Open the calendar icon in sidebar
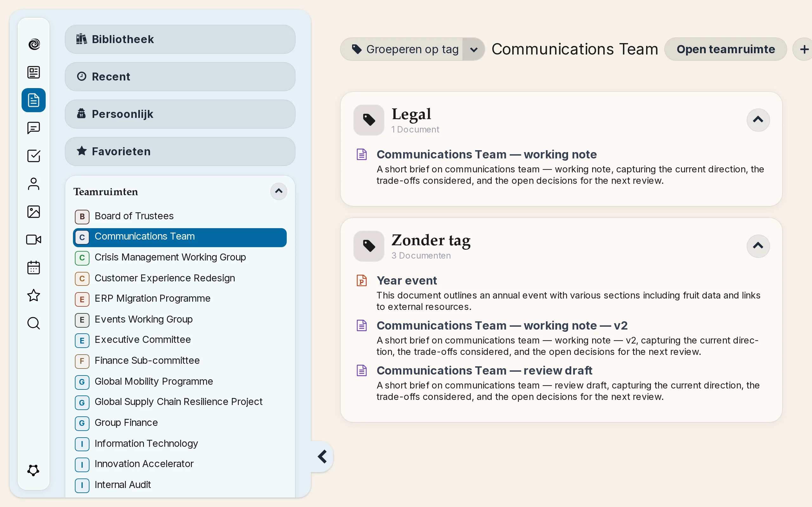 click(34, 267)
